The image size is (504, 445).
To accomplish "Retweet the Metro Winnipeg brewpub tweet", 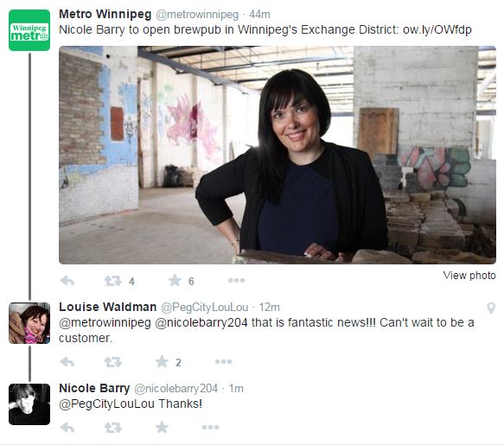I will (x=113, y=281).
